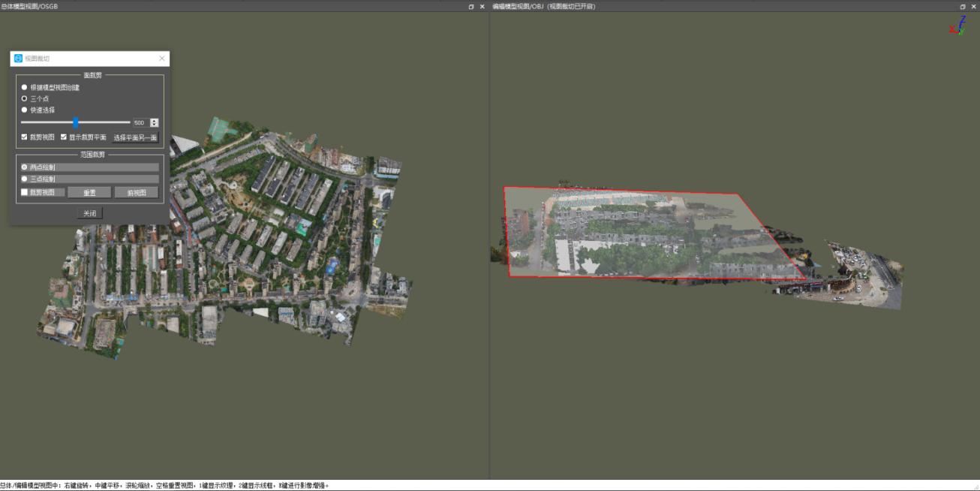Image resolution: width=980 pixels, height=491 pixels.
Task: Choose the 快速选择 radio option
Action: pyautogui.click(x=24, y=110)
